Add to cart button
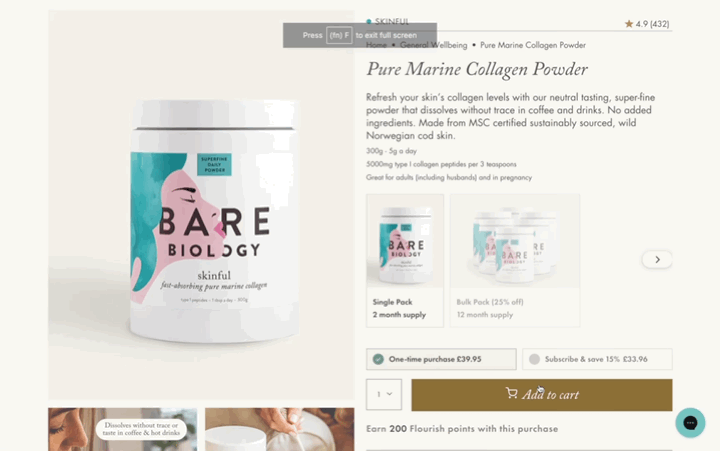Screen dimensions: 720x451 click(542, 395)
